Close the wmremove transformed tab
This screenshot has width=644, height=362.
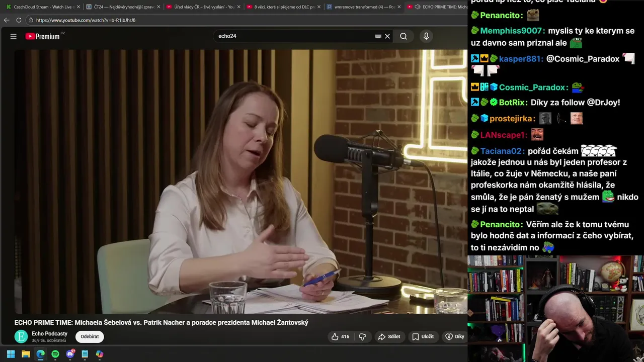point(399,7)
